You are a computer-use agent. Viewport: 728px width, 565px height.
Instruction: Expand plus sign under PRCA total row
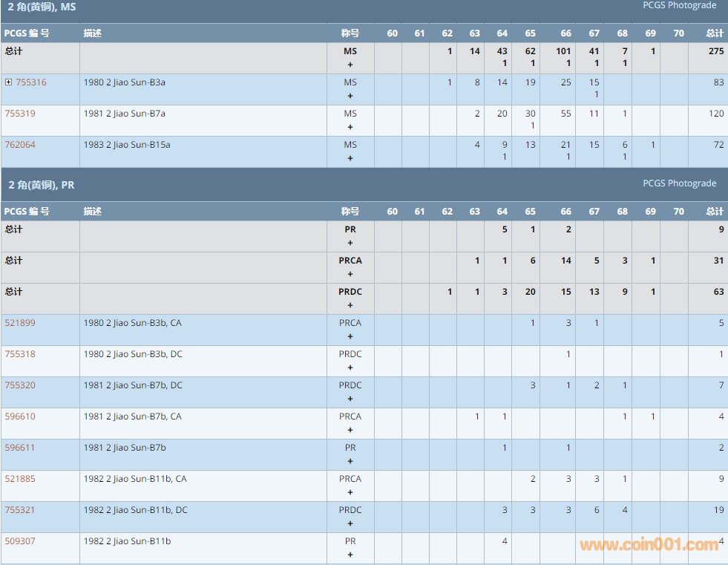coord(350,274)
